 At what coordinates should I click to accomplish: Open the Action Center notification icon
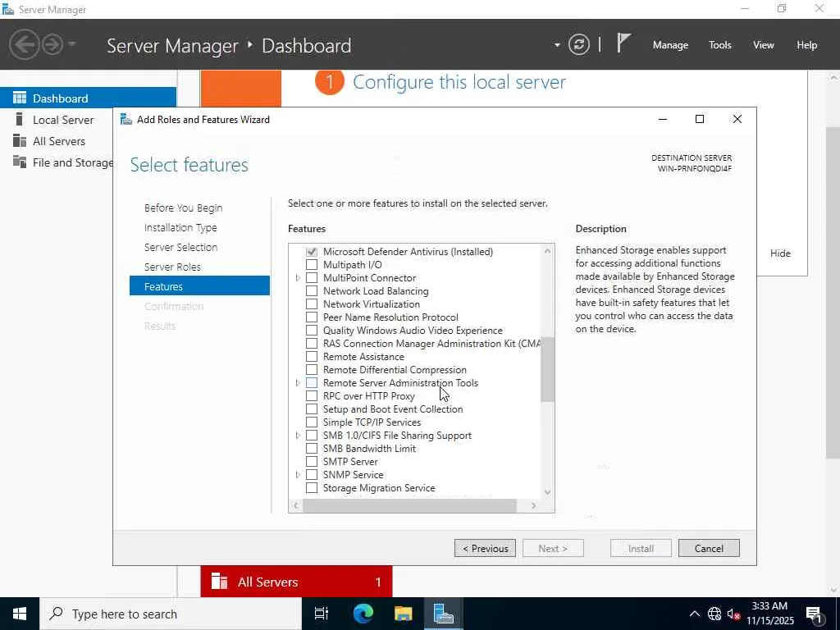(815, 614)
